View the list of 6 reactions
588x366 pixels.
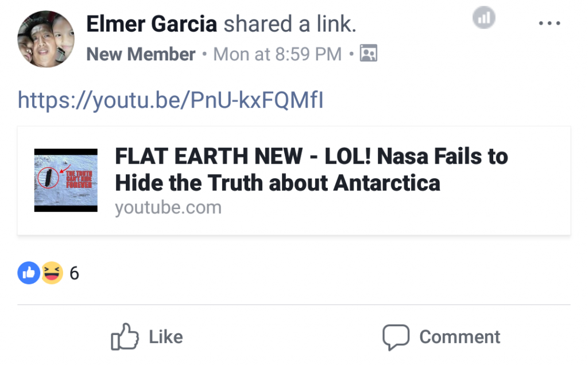[x=74, y=273]
